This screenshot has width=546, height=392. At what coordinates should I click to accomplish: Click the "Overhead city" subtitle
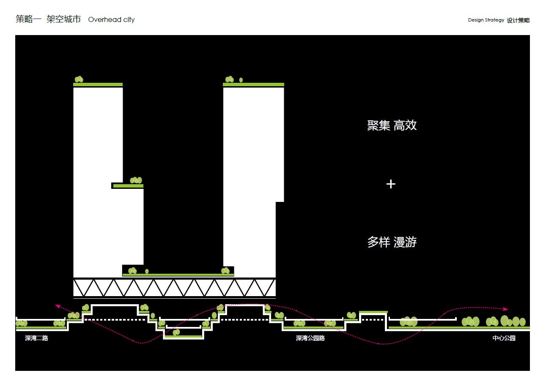(112, 19)
